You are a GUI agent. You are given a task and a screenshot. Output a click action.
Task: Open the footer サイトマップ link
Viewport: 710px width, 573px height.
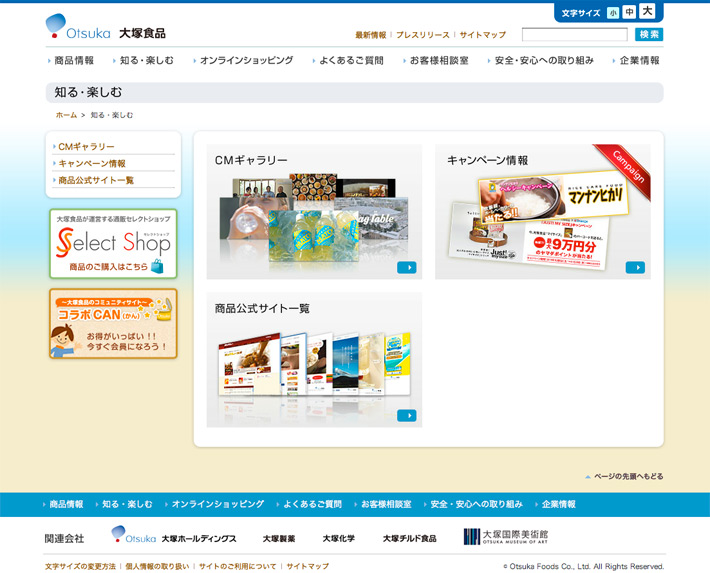pyautogui.click(x=307, y=566)
